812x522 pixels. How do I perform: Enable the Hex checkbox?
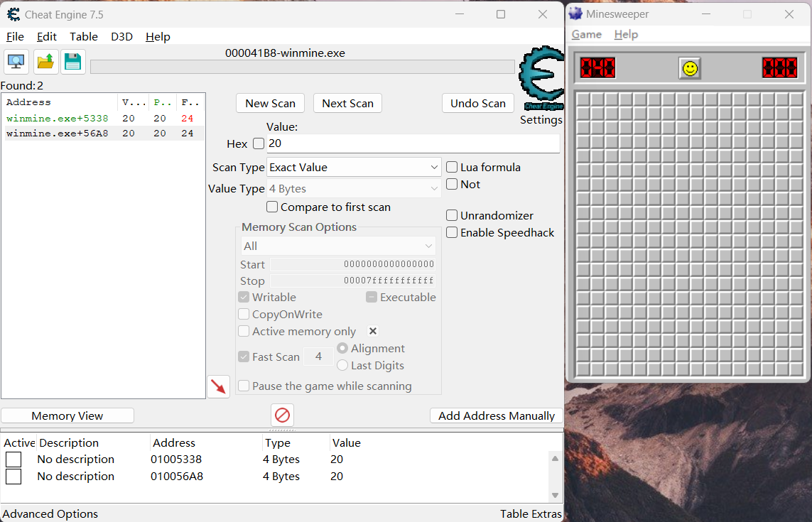(259, 143)
